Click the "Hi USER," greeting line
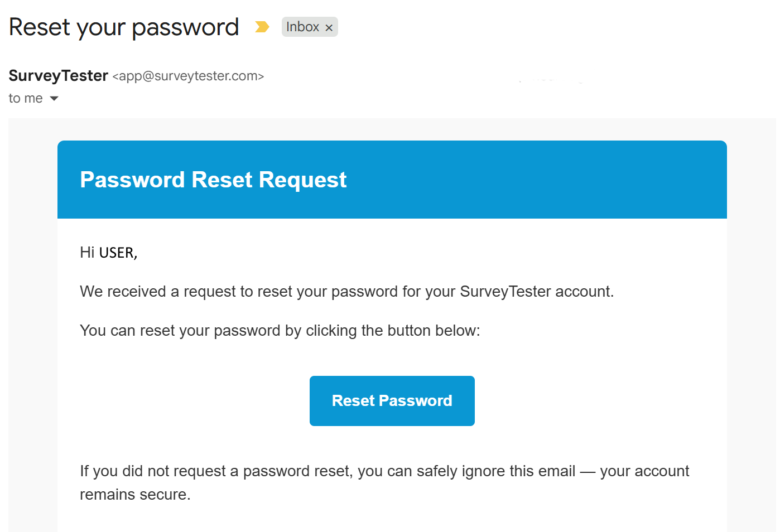Viewport: 780px width, 532px height. [x=108, y=253]
